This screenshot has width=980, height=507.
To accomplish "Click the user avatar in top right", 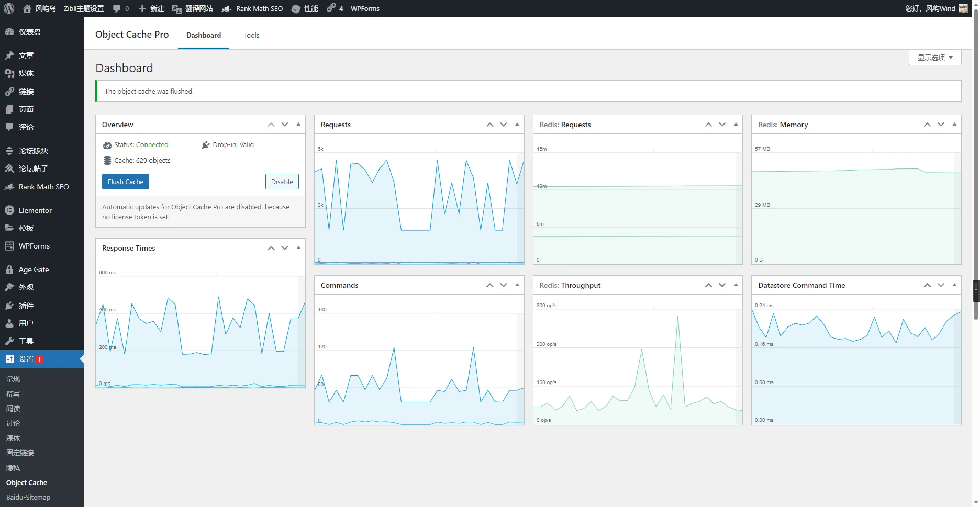I will [963, 8].
